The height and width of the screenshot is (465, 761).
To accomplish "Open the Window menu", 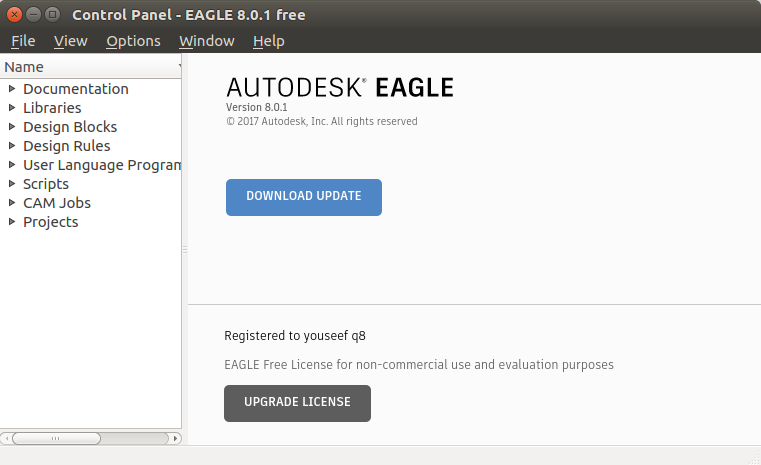I will (207, 41).
